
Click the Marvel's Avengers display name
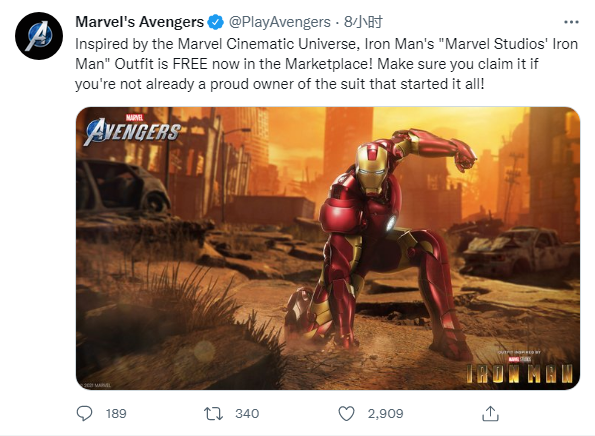[140, 22]
